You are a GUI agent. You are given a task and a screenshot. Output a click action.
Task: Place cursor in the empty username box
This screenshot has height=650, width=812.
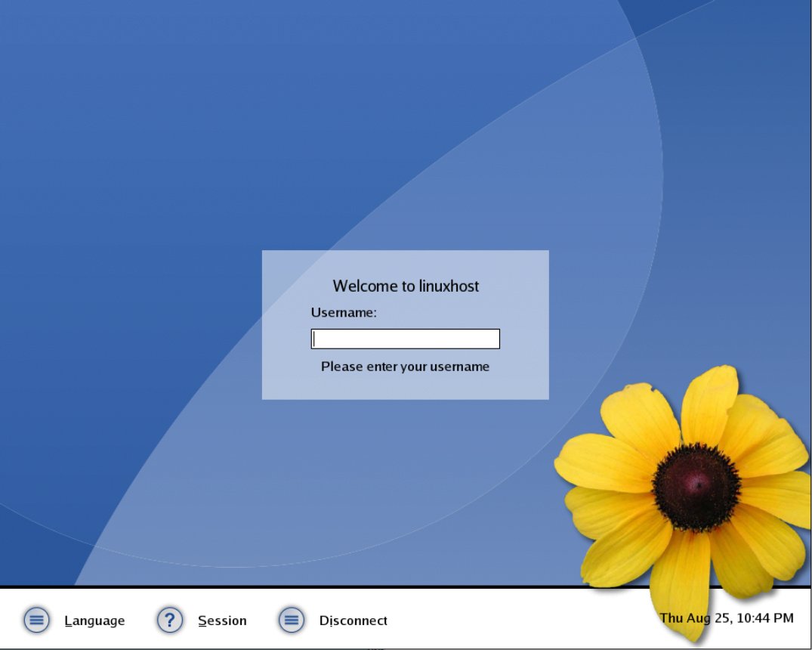405,338
